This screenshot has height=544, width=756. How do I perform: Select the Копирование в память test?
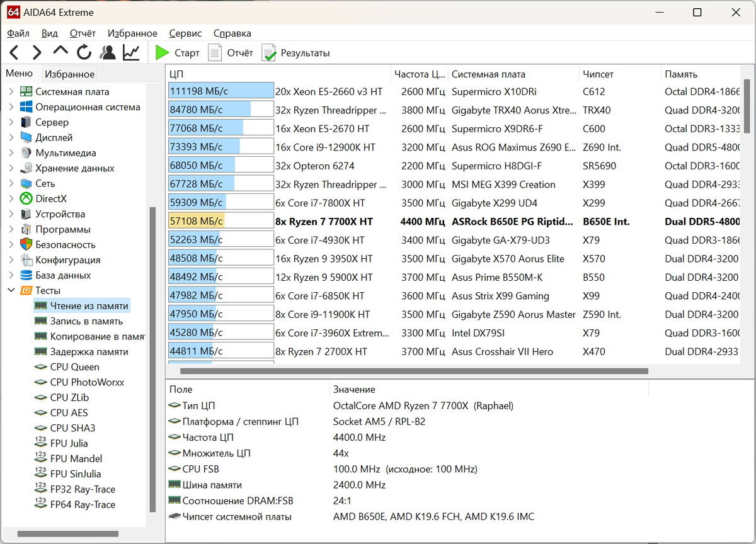pyautogui.click(x=89, y=336)
